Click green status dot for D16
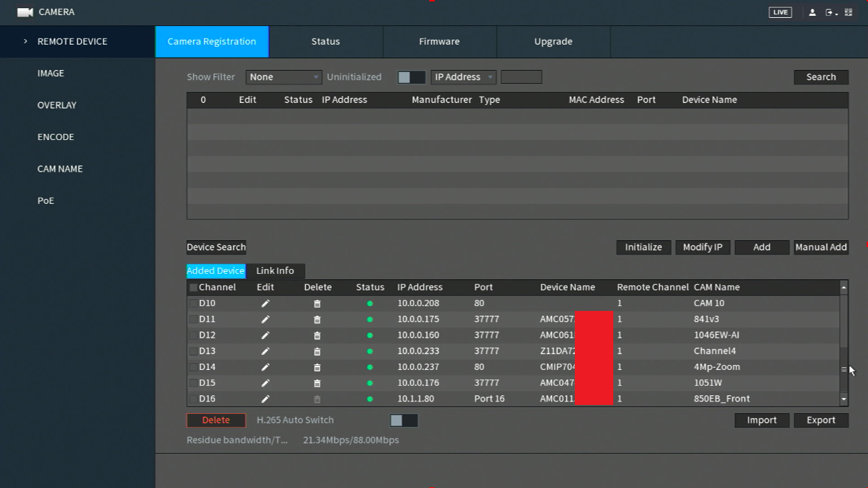Image resolution: width=868 pixels, height=488 pixels. (369, 399)
